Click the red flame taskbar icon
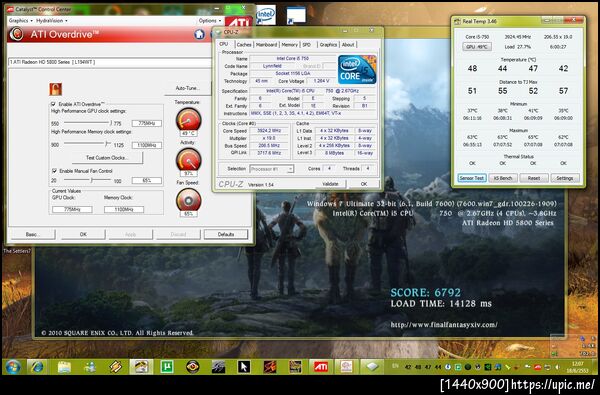The width and height of the screenshot is (600, 395). pyautogui.click(x=270, y=367)
